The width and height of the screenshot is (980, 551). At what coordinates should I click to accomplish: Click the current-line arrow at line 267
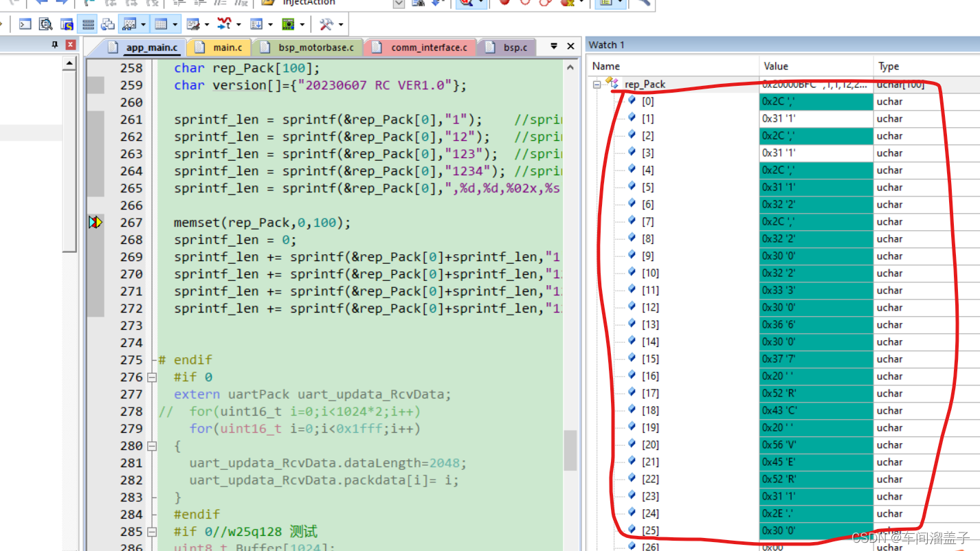[x=95, y=222]
